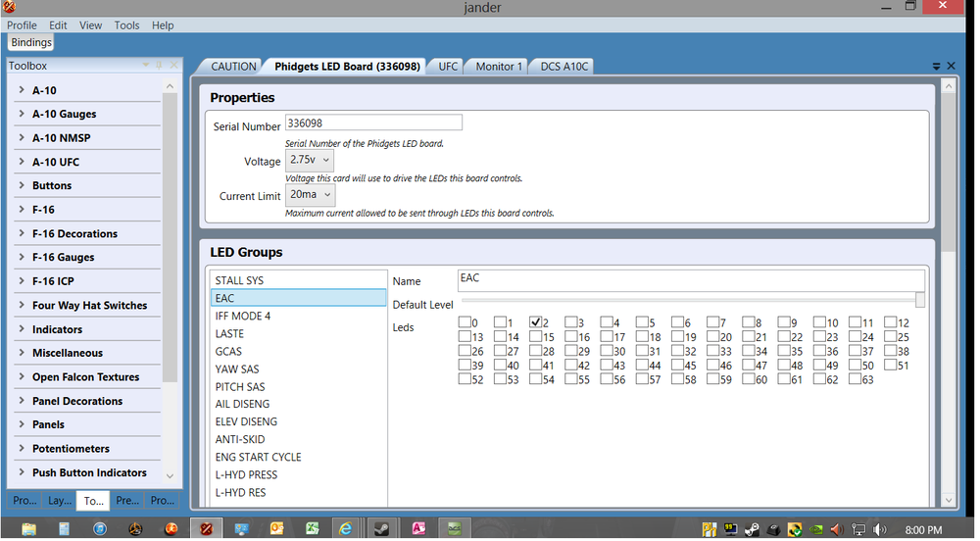Launch Internet Explorer from the taskbar

pyautogui.click(x=345, y=528)
